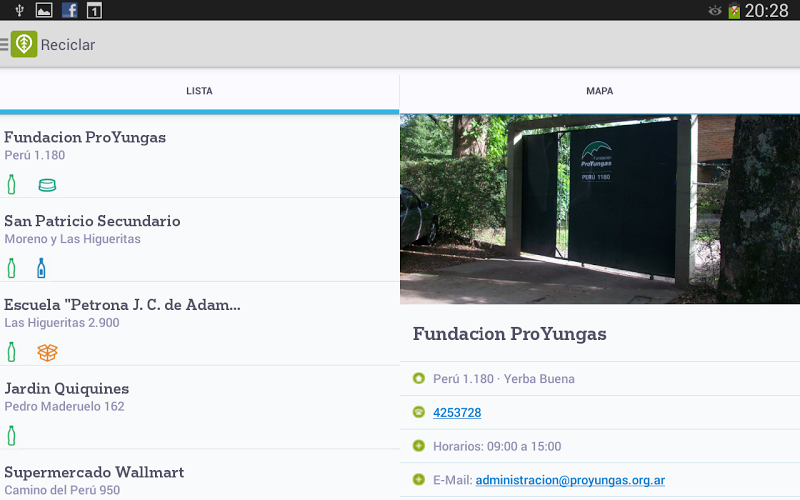
Task: Select Escuela "Petrona J. C. de Adam..." entry
Action: pyautogui.click(x=199, y=323)
